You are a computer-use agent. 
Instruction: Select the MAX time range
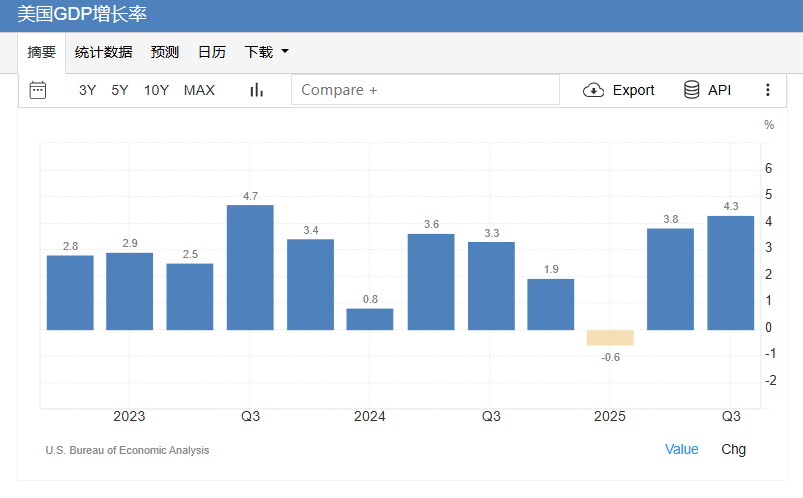[x=199, y=90]
